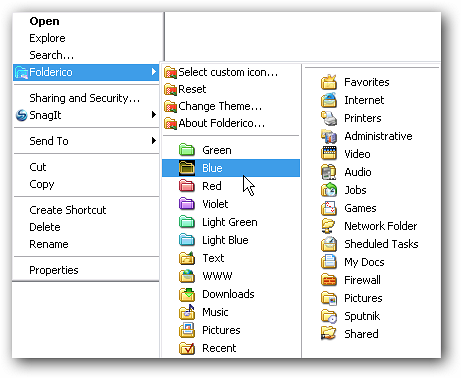Pick the Games cards folder icon

pyautogui.click(x=329, y=208)
